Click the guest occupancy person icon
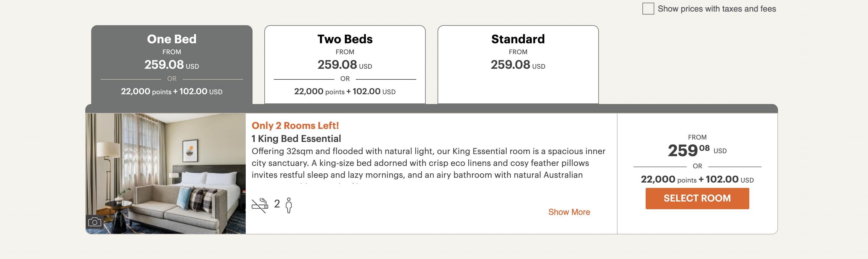868x259 pixels. (288, 205)
